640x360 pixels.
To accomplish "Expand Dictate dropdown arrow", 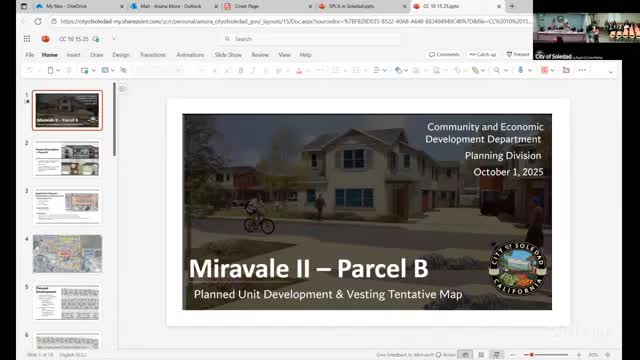I will [x=530, y=70].
